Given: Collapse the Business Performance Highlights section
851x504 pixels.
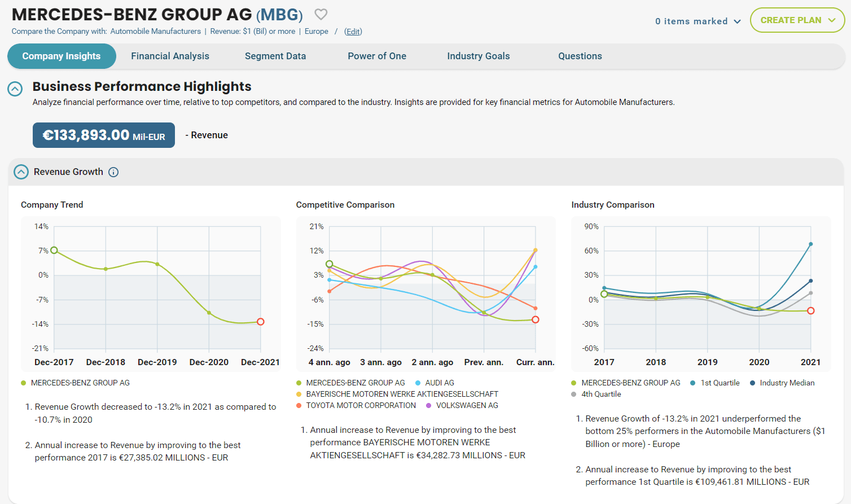Looking at the screenshot, I should 15,89.
